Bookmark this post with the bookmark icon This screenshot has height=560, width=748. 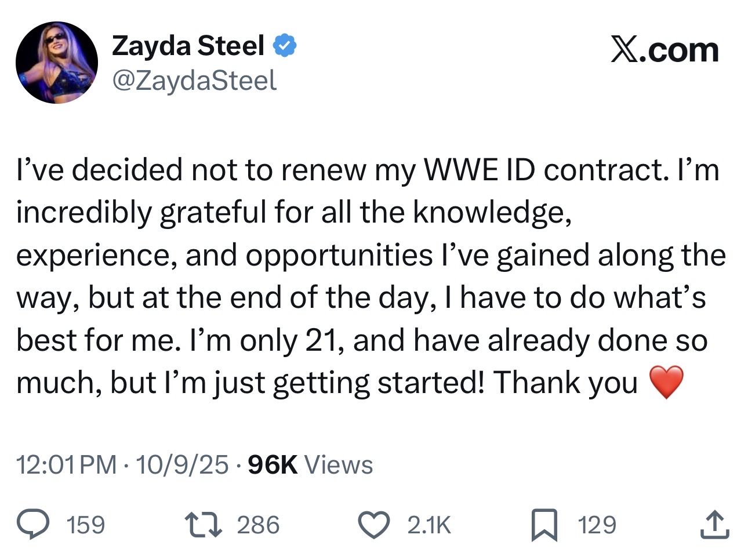click(x=544, y=524)
